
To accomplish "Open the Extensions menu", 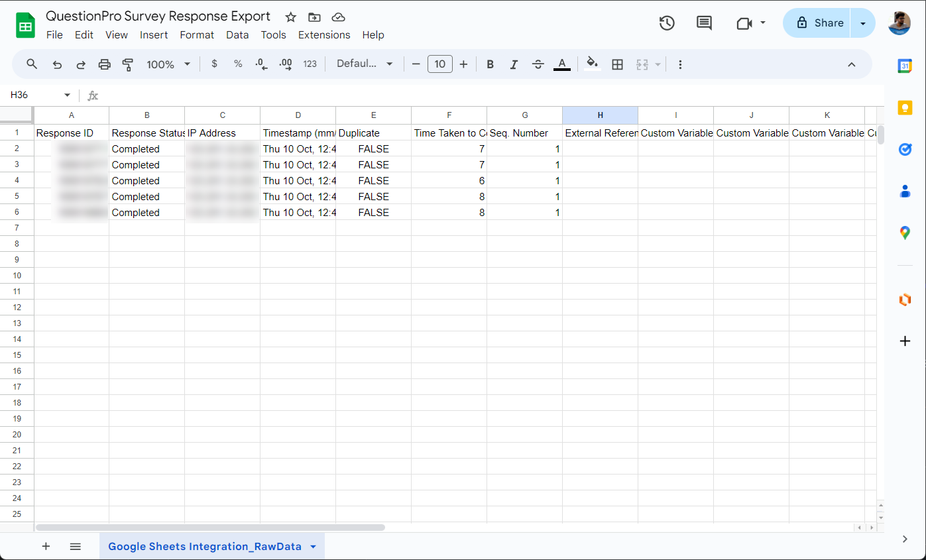I will click(324, 35).
